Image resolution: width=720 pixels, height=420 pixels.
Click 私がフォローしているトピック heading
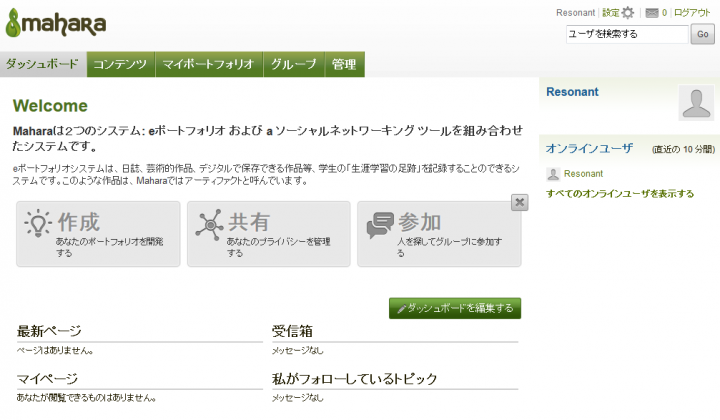[x=354, y=379]
